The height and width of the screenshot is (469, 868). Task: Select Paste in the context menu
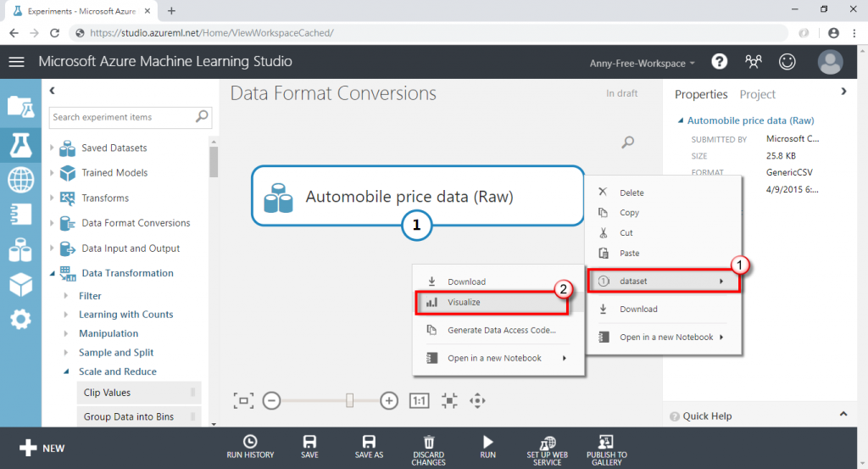[x=663, y=253]
